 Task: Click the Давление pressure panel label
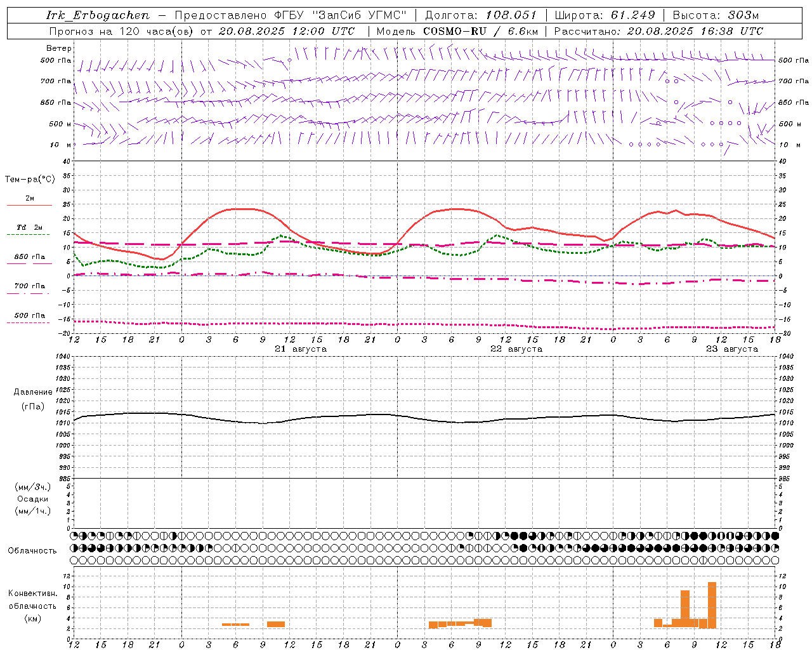pyautogui.click(x=33, y=392)
